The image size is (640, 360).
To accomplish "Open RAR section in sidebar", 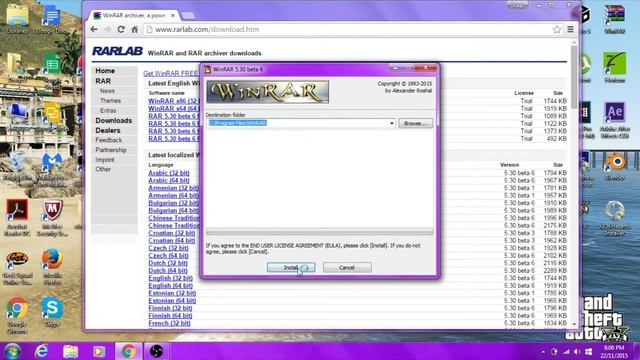I will coord(103,81).
